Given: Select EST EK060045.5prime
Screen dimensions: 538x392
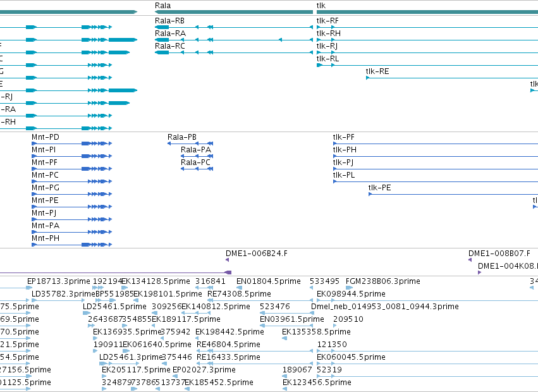Looking at the screenshot, I should 351,358.
